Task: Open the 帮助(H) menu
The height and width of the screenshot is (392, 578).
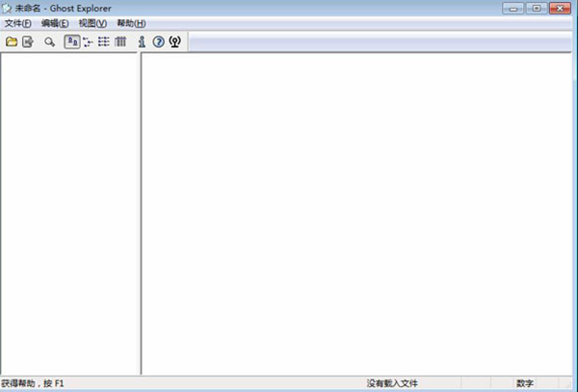Action: [x=131, y=23]
